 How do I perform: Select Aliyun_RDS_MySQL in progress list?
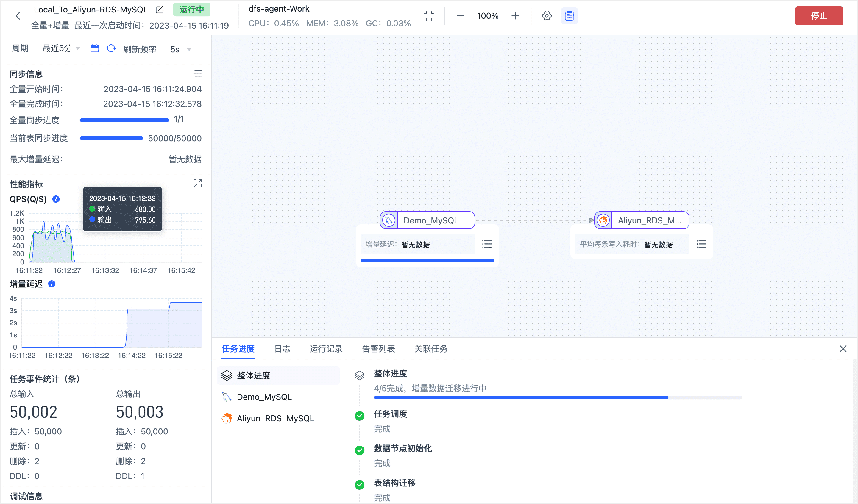pyautogui.click(x=278, y=418)
